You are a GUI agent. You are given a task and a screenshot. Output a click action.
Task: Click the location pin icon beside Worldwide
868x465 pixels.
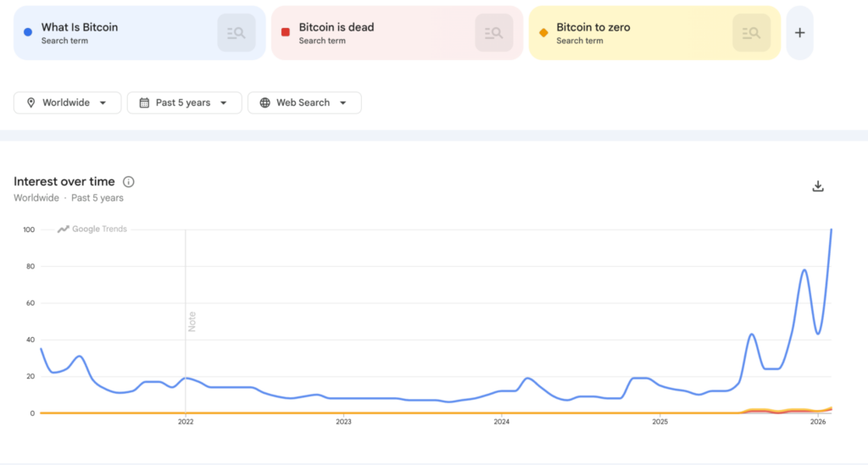pos(31,102)
